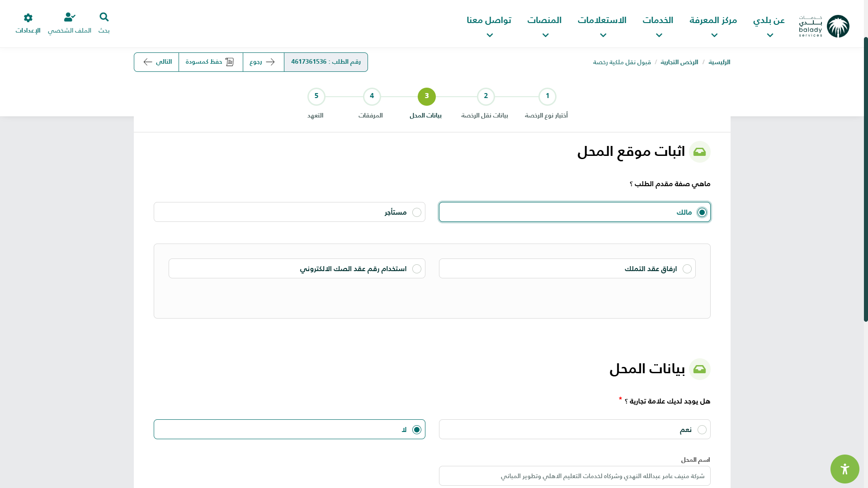Open the personal profile icon

point(70,18)
